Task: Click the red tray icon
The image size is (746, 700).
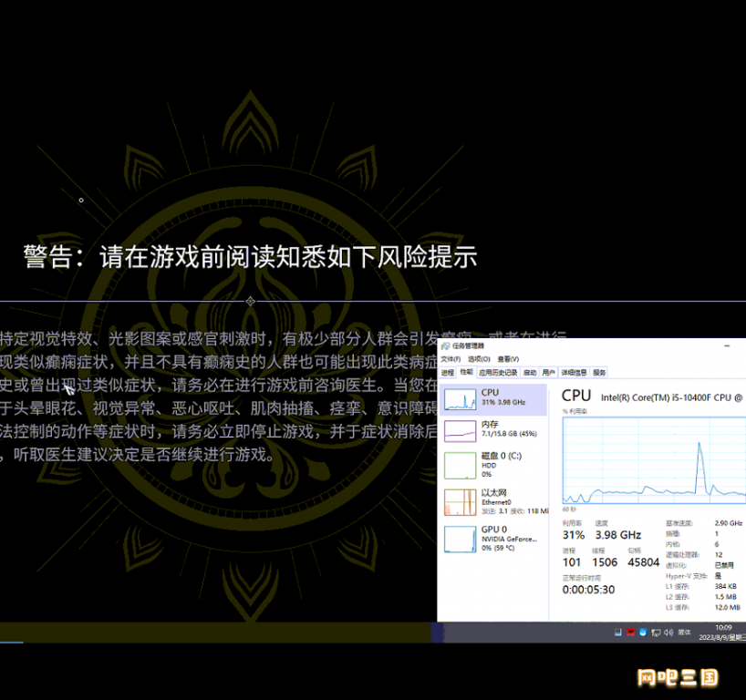Action: point(630,633)
